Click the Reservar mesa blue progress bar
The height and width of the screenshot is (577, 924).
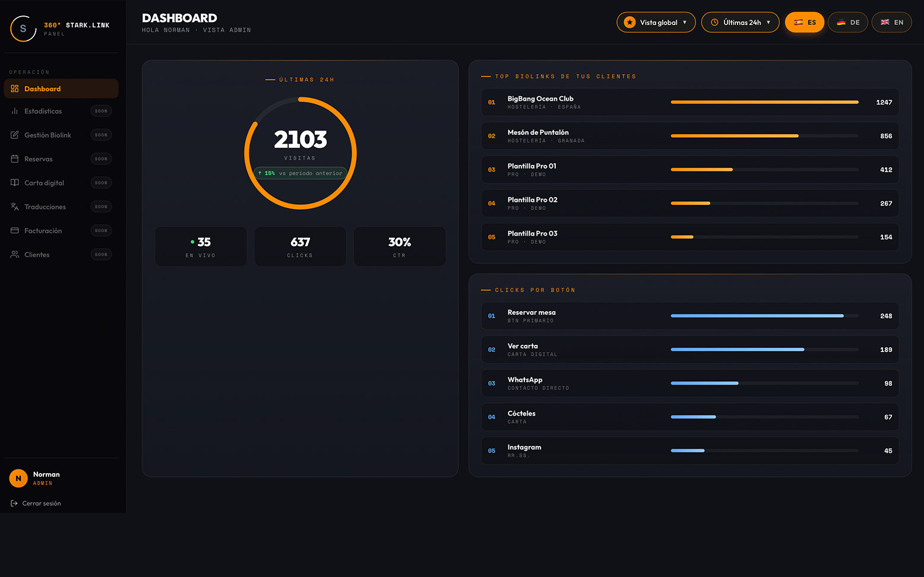click(765, 316)
